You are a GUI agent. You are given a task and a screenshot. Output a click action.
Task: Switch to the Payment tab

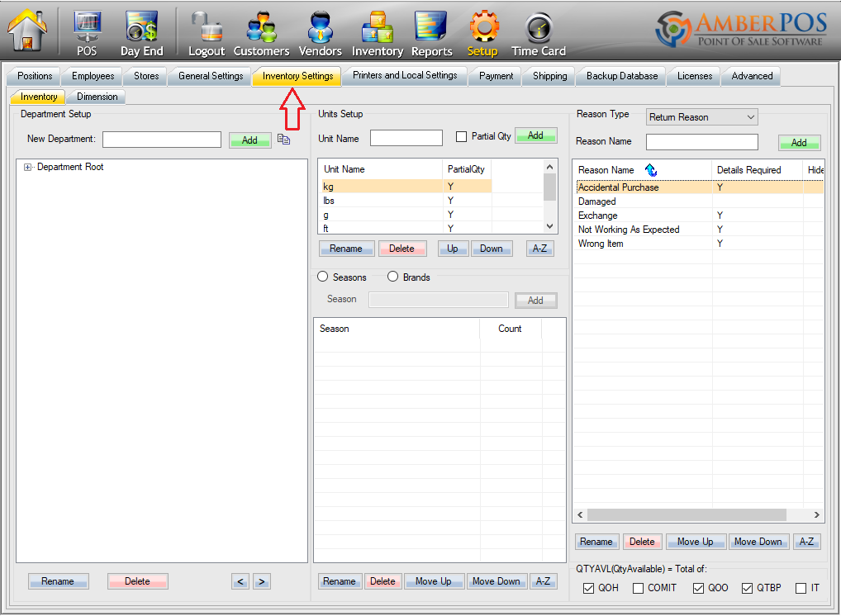click(x=497, y=76)
